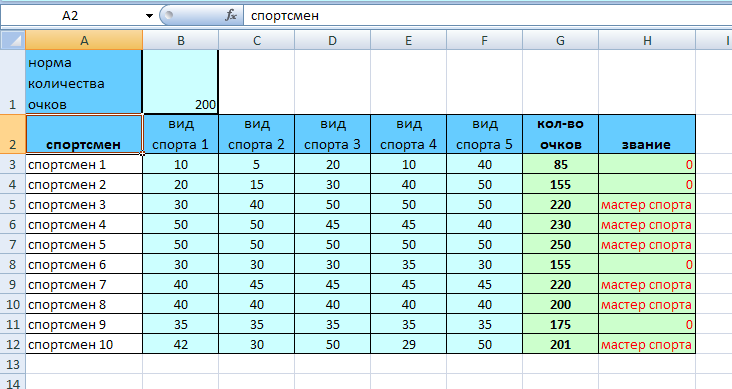Click total 230 for спортсмен 4
732x389 pixels.
(x=560, y=225)
